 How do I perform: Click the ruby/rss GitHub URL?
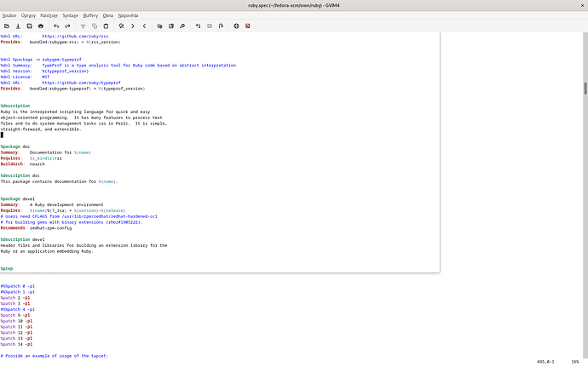pos(75,37)
